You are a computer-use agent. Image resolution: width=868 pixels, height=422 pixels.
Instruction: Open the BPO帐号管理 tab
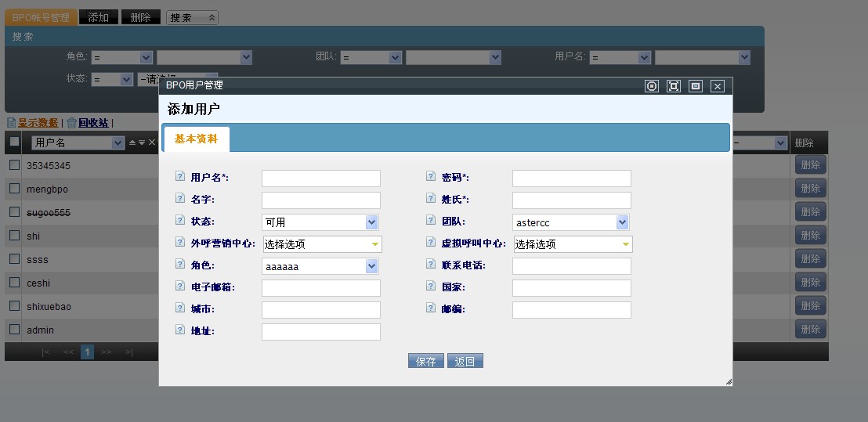tap(41, 17)
